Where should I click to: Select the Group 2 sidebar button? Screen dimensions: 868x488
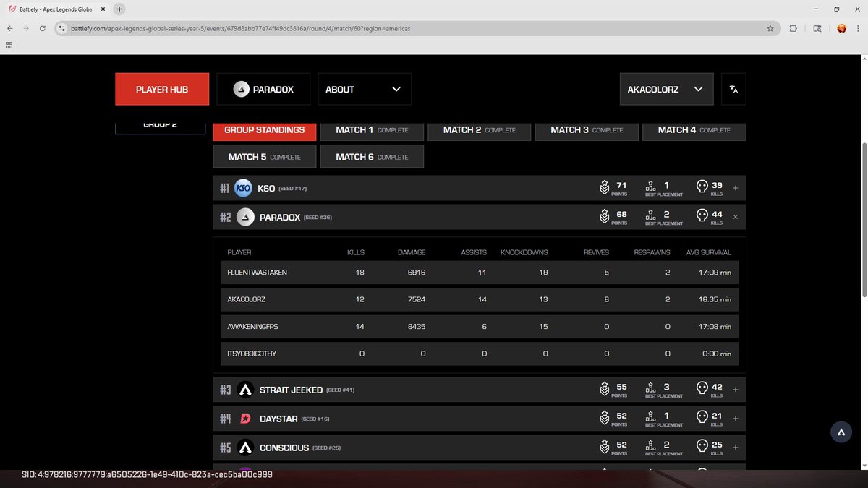pyautogui.click(x=161, y=127)
